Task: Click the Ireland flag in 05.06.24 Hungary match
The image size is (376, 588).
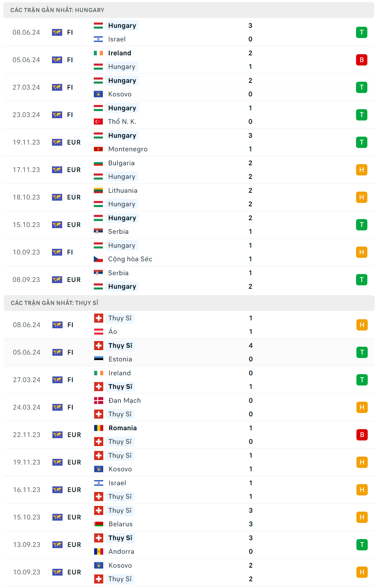Action: (x=98, y=53)
